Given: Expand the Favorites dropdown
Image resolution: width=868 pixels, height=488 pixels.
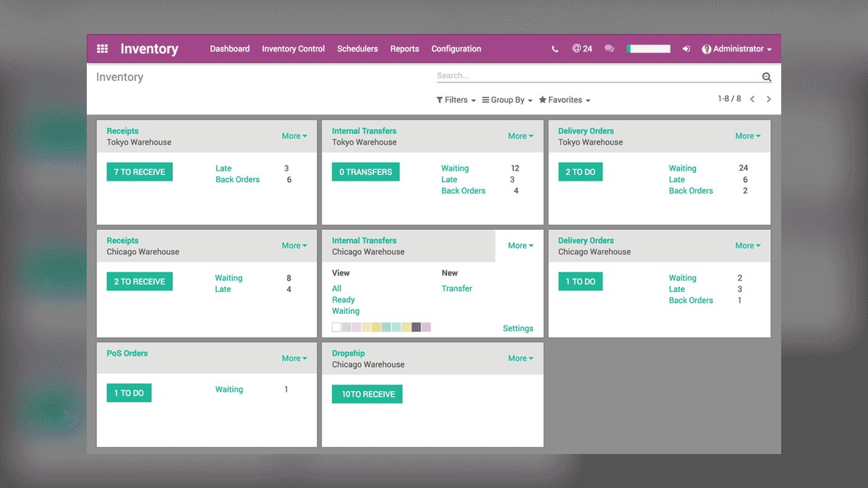Looking at the screenshot, I should point(565,100).
